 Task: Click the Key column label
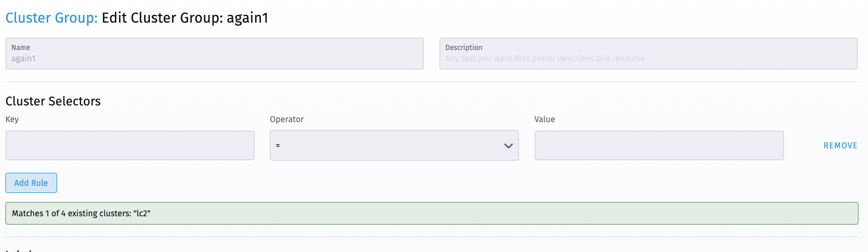tap(12, 119)
